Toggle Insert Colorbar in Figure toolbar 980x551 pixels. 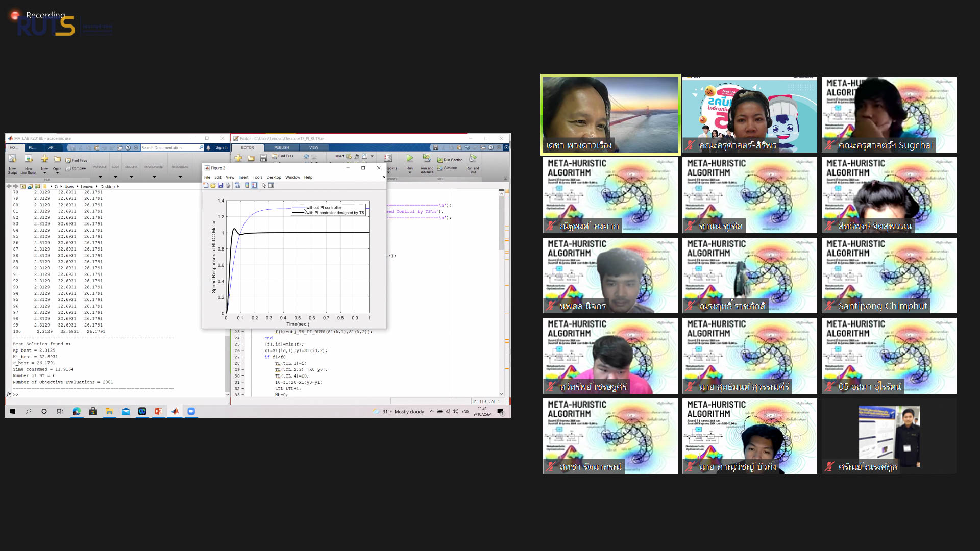pyautogui.click(x=247, y=185)
